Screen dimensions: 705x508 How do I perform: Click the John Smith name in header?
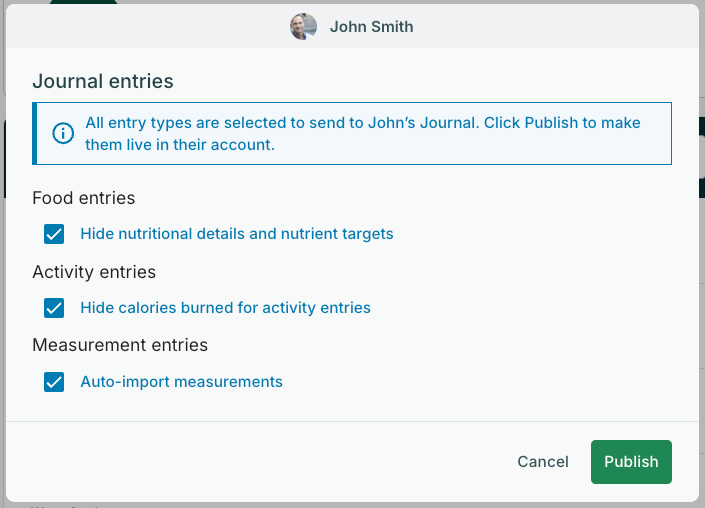tap(371, 27)
